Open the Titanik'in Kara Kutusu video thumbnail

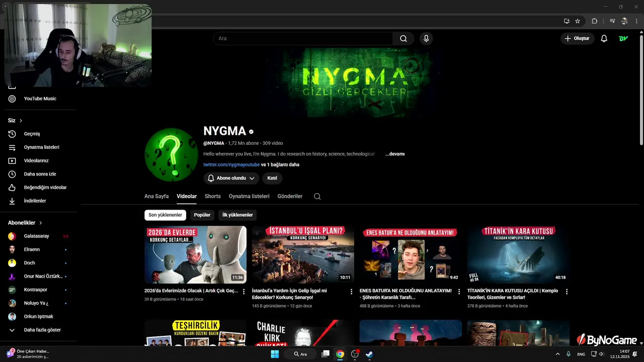pyautogui.click(x=518, y=254)
